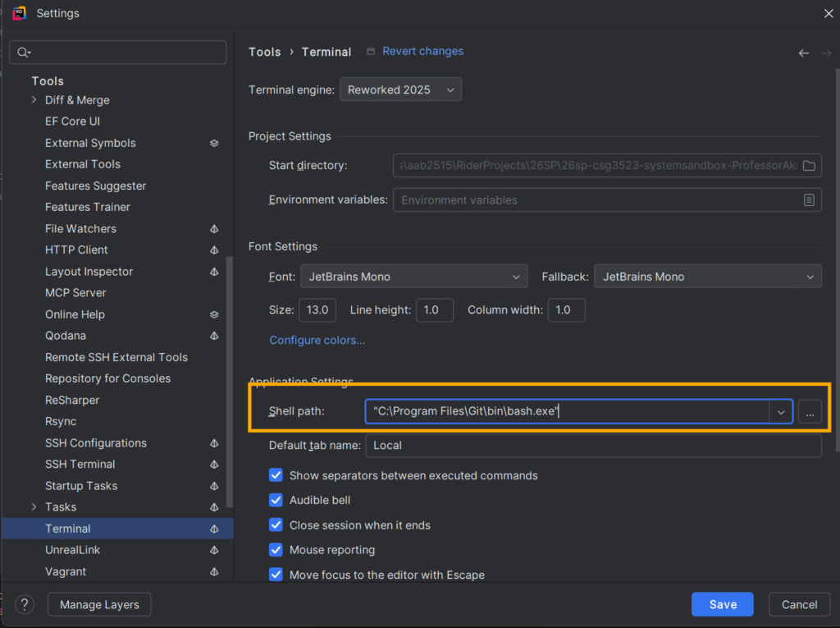Go forward using the right arrow
This screenshot has height=628, width=840.
click(x=826, y=53)
